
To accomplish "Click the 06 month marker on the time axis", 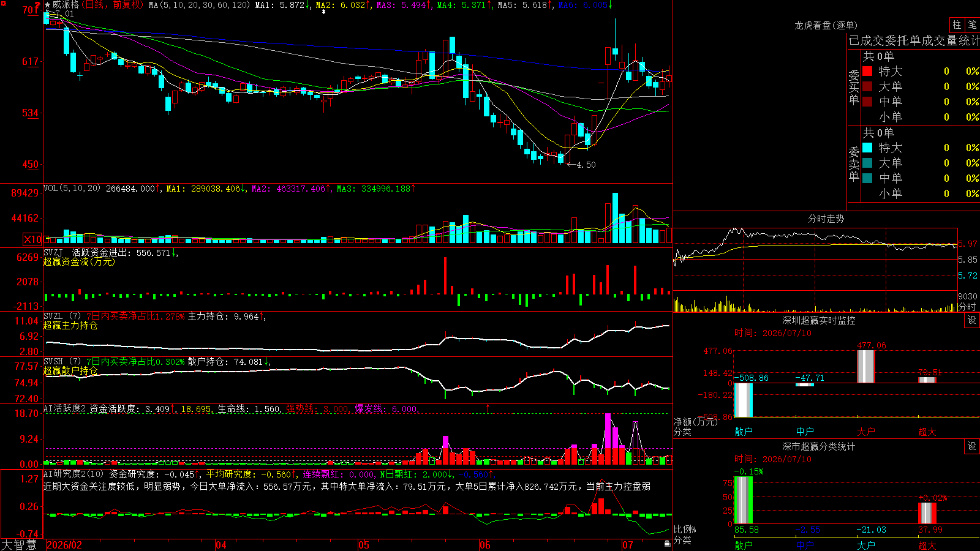I will (485, 545).
